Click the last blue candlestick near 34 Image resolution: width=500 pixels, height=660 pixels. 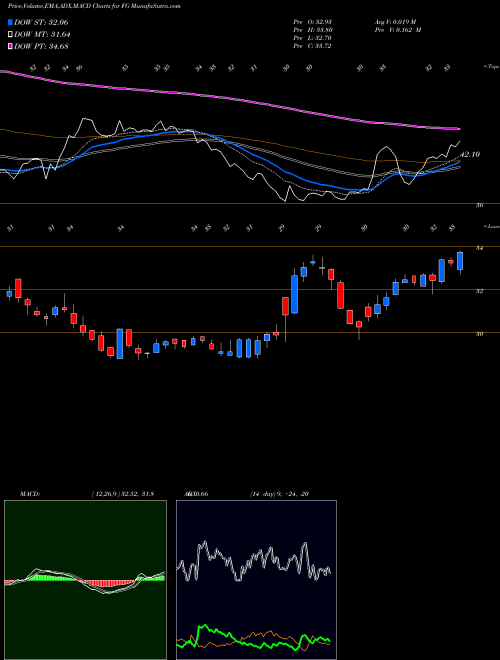coord(460,261)
